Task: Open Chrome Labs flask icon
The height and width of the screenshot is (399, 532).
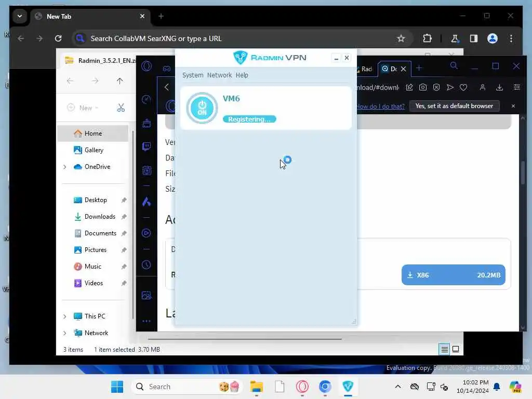Action: 455,38
